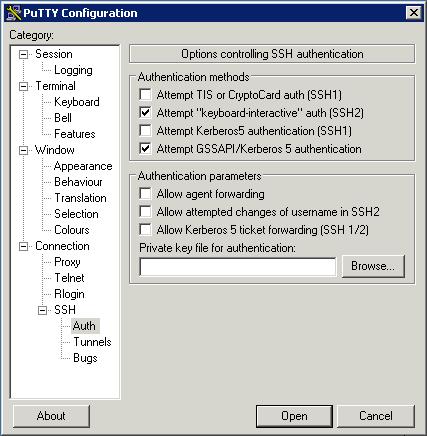
Task: Collapse the Terminal tree node
Action: pyautogui.click(x=24, y=86)
